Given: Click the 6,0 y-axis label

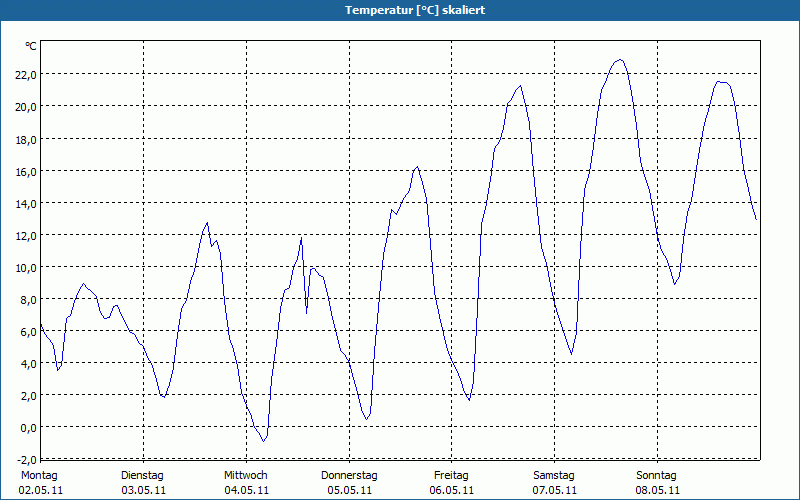Looking at the screenshot, I should 29,332.
